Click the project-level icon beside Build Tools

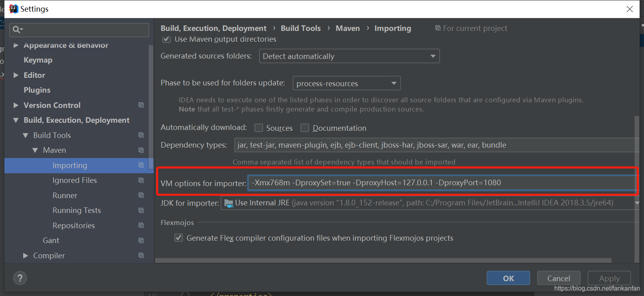tap(141, 135)
